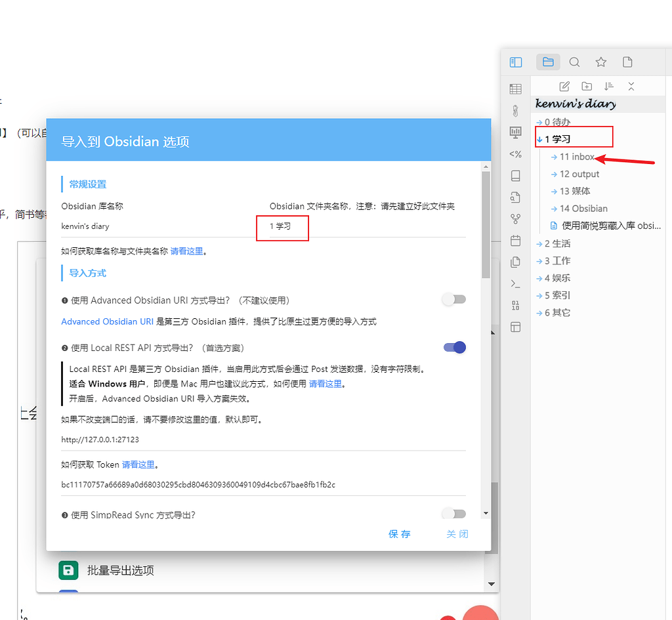Click the dialog scrollbar thumb
This screenshot has height=620, width=672.
[486, 225]
